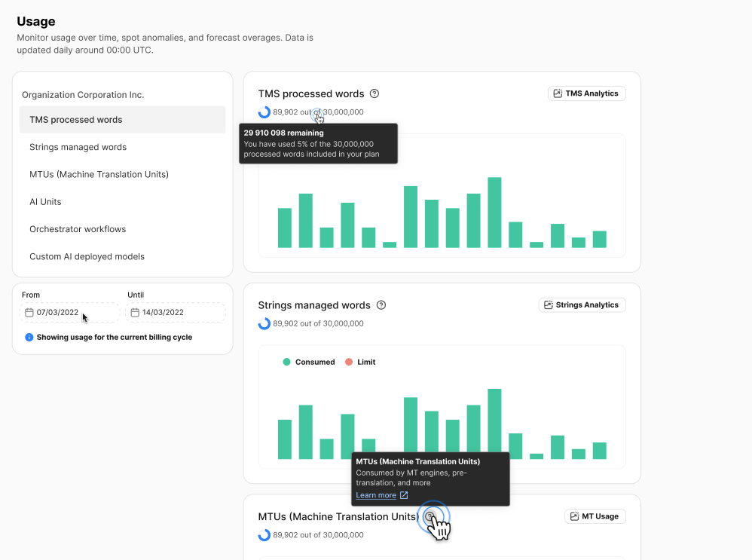752x560 pixels.
Task: Click help icon beside TMS processed words heading
Action: (374, 94)
